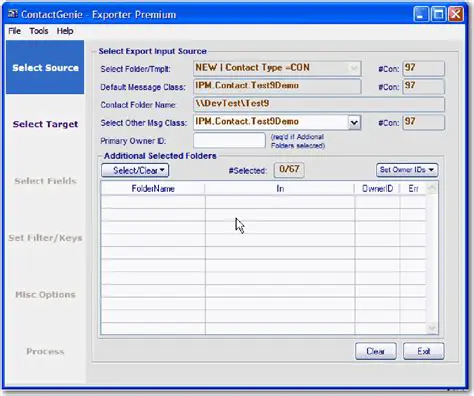
Task: Open the Process step
Action: click(x=45, y=351)
